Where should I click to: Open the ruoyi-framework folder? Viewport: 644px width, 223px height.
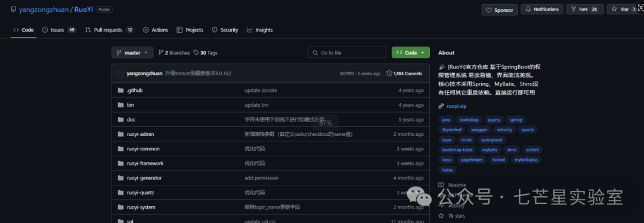tap(145, 163)
